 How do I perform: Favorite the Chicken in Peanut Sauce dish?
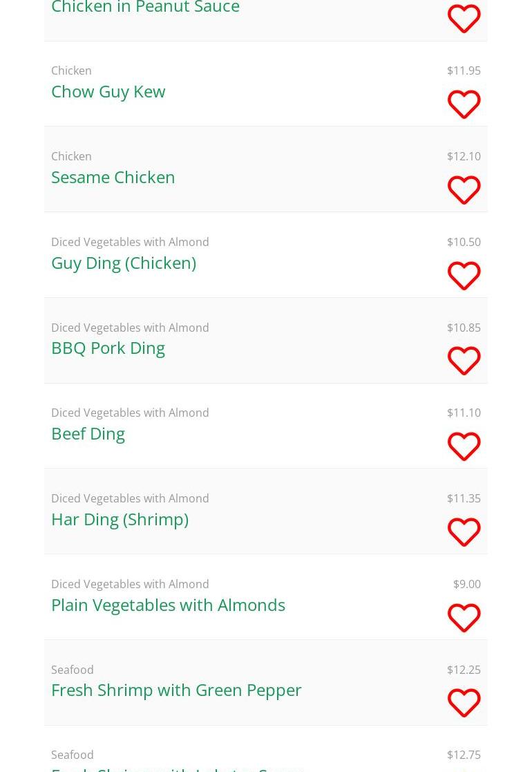pos(464,19)
